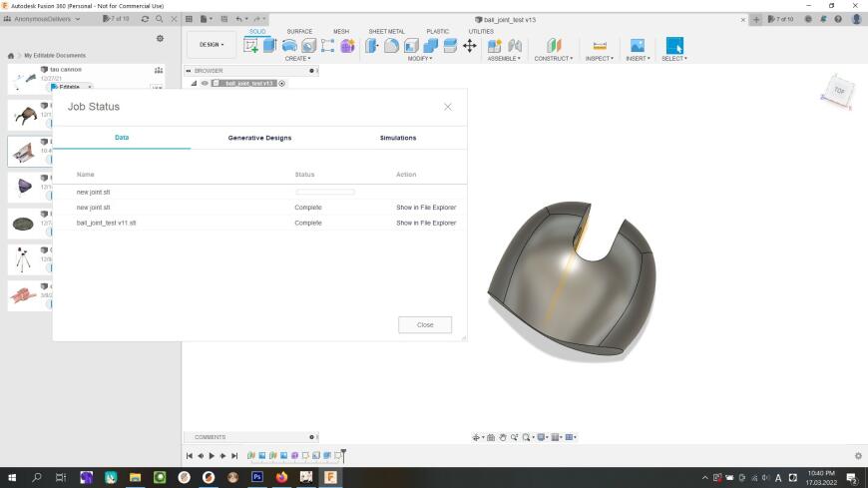Viewport: 868px width, 488px height.
Task: Select the Joint tool
Action: pos(515,46)
